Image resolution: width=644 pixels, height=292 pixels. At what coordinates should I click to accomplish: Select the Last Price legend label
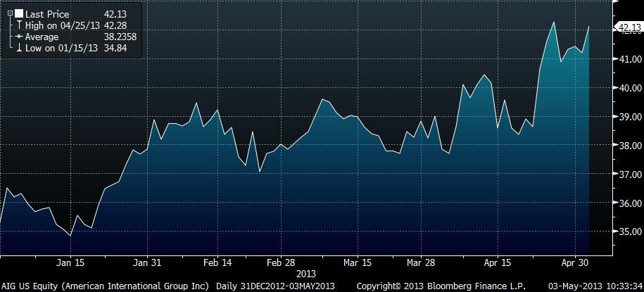(x=46, y=13)
